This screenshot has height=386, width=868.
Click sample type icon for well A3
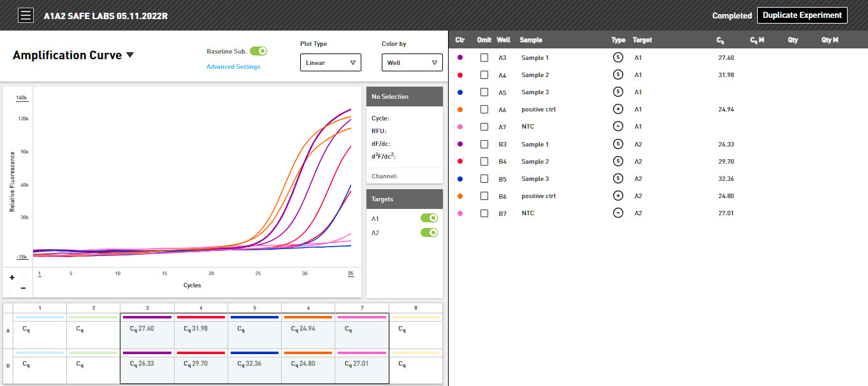pos(618,57)
